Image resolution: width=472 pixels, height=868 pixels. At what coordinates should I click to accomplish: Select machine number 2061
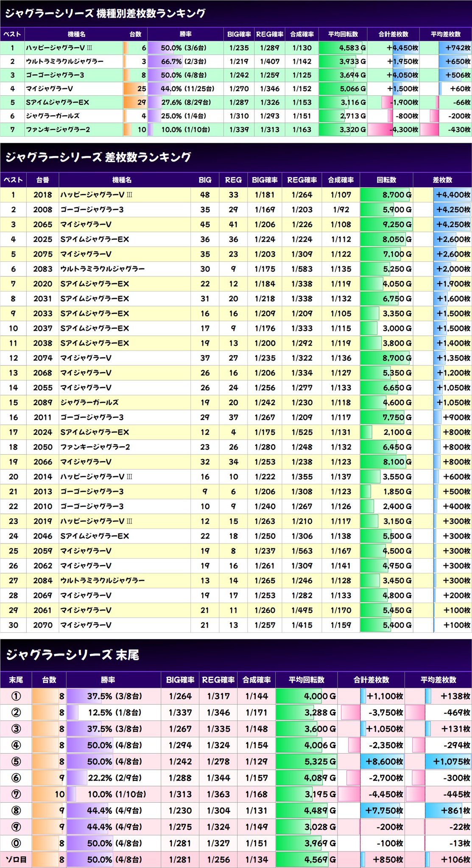[42, 610]
